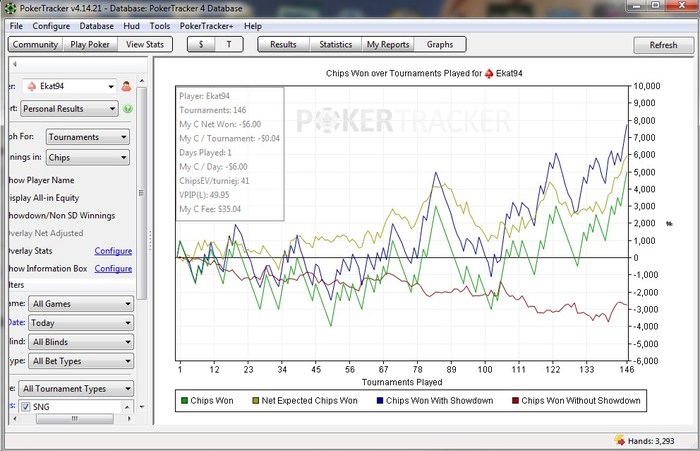The width and height of the screenshot is (700, 451).
Task: Open the All Tournament Types dropdown
Action: click(76, 389)
